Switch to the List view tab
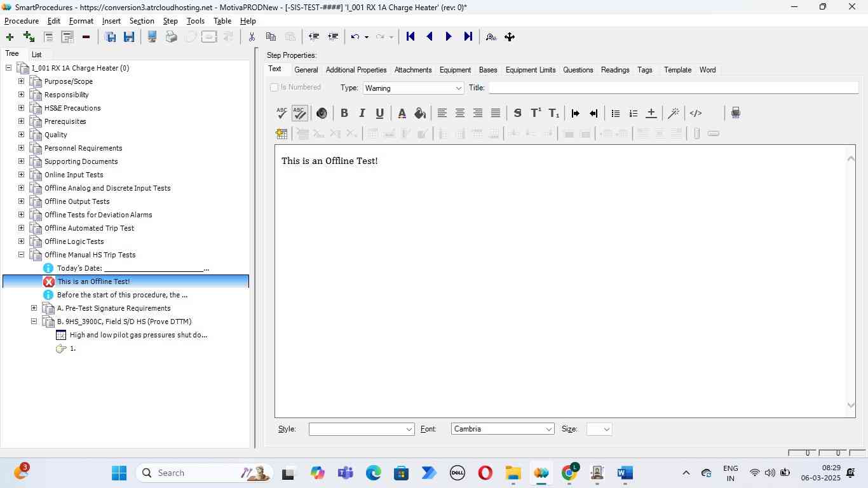The width and height of the screenshot is (868, 488). point(37,55)
